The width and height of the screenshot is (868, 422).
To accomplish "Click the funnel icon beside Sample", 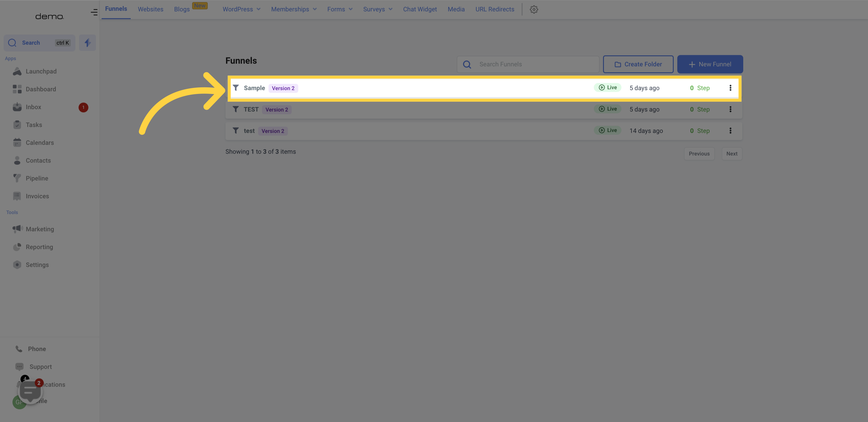I will [x=236, y=88].
